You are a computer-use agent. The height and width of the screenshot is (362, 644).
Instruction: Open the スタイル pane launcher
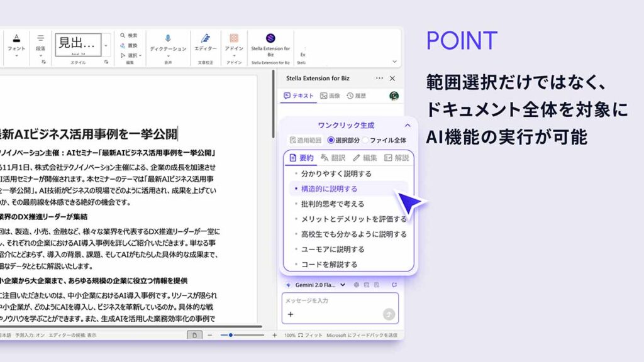point(106,62)
